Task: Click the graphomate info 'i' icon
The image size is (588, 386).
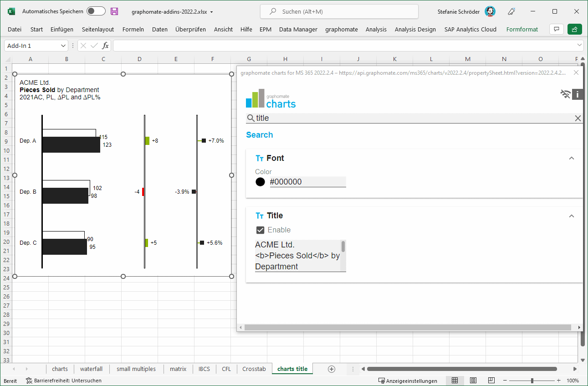Action: [x=578, y=94]
